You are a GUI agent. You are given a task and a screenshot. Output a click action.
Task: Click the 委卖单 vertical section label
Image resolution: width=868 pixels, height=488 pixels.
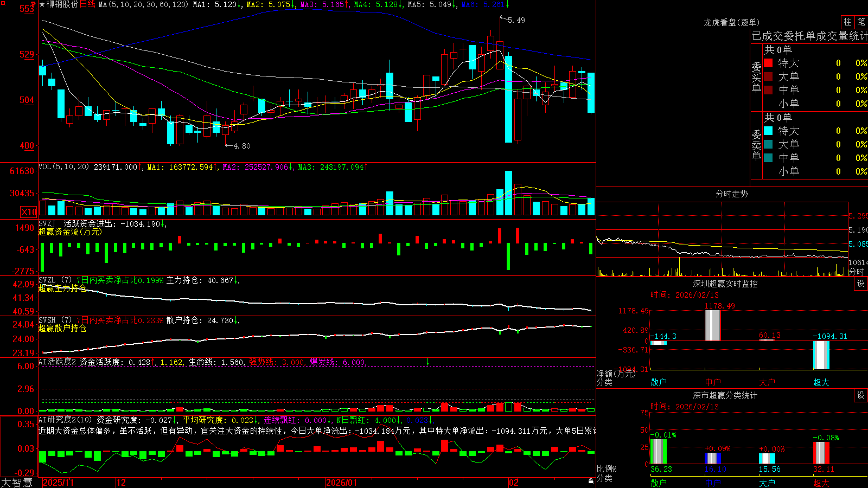[756, 145]
